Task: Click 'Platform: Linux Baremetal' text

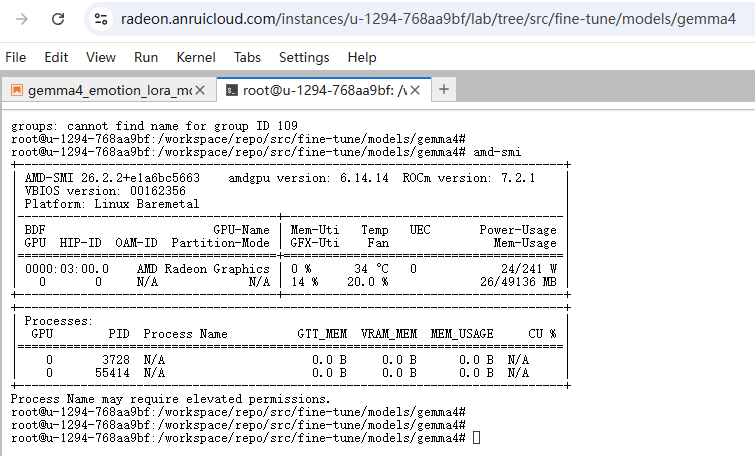Action: [x=112, y=204]
